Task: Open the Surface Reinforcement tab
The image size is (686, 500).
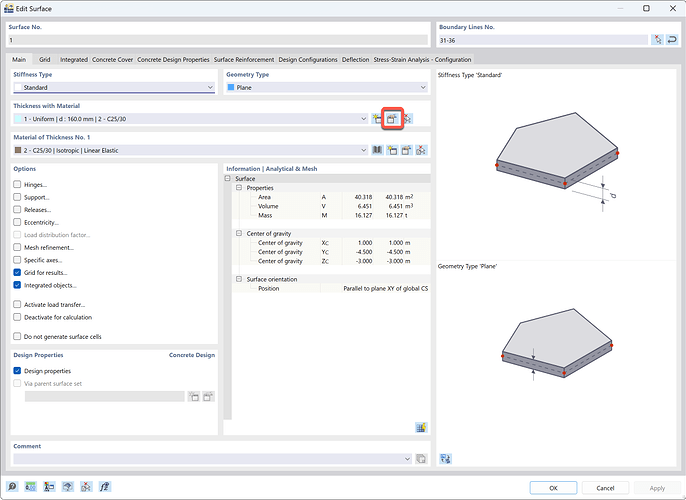Action: click(244, 59)
